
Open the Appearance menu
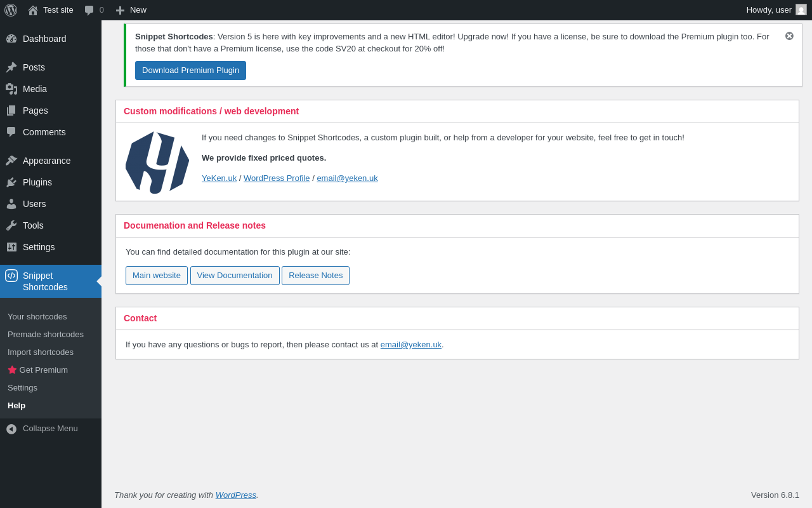pos(51,161)
